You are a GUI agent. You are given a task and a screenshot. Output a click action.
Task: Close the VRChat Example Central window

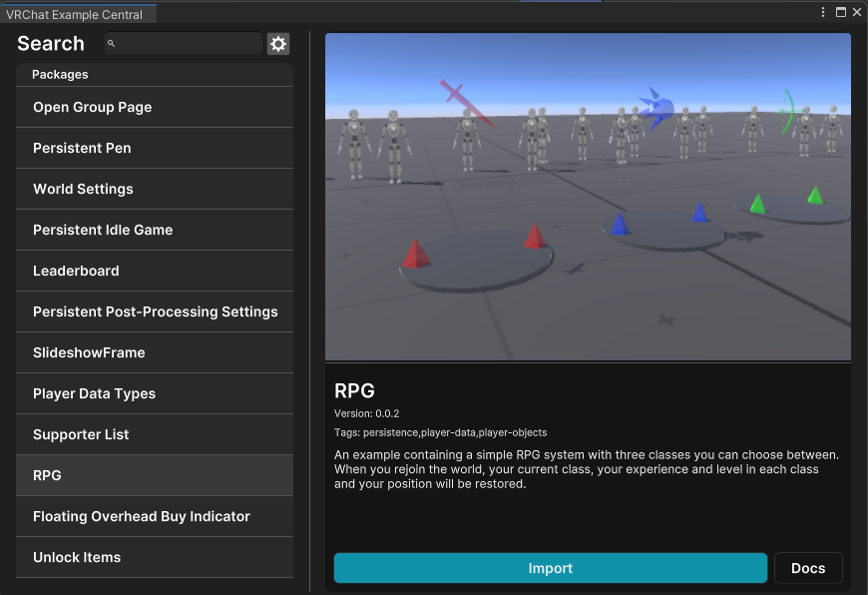(x=857, y=12)
